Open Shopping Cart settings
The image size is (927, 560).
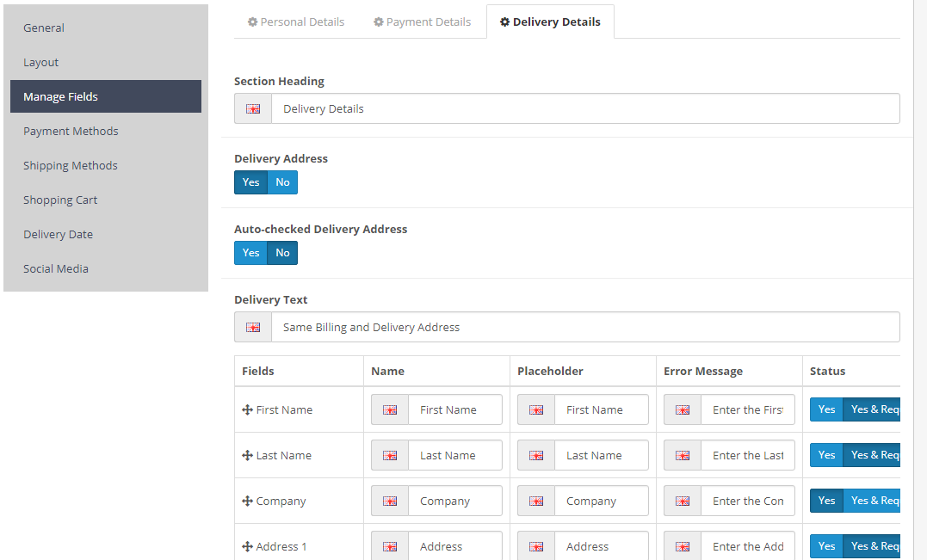coord(106,200)
